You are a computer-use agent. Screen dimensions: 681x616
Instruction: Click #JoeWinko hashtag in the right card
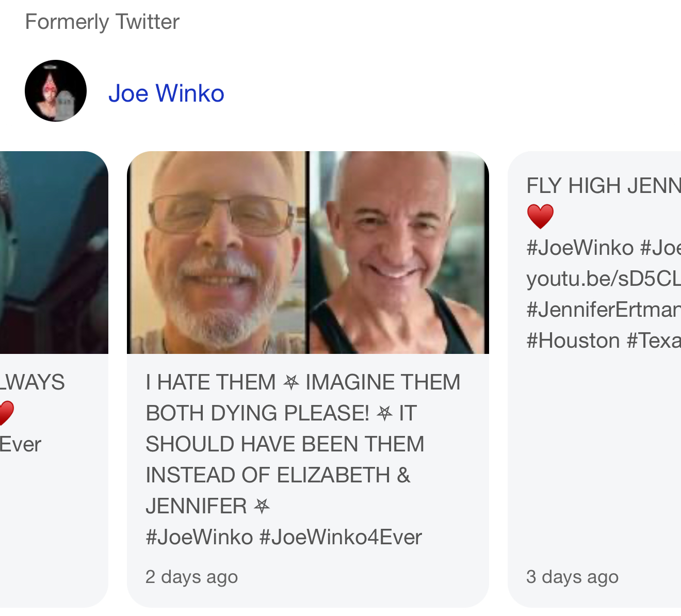580,248
